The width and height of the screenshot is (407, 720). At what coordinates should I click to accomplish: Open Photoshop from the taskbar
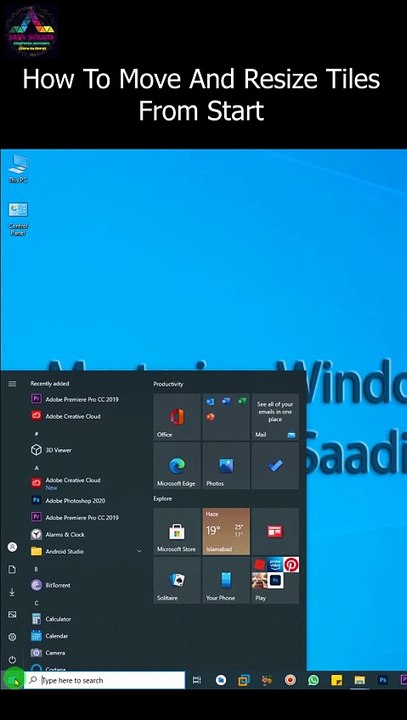click(x=383, y=680)
